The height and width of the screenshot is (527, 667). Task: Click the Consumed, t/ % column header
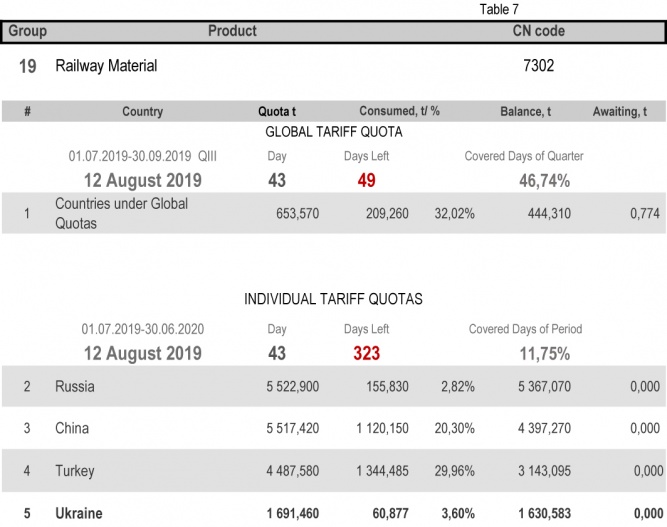coord(400,112)
